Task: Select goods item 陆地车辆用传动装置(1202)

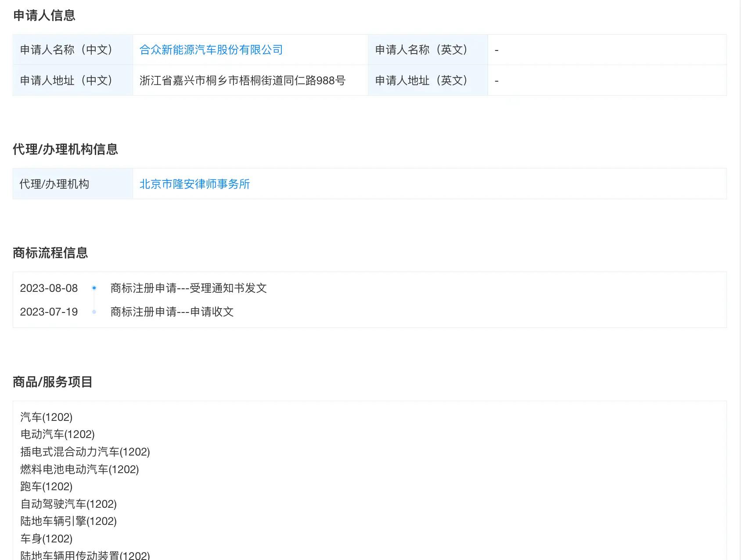Action: point(85,555)
